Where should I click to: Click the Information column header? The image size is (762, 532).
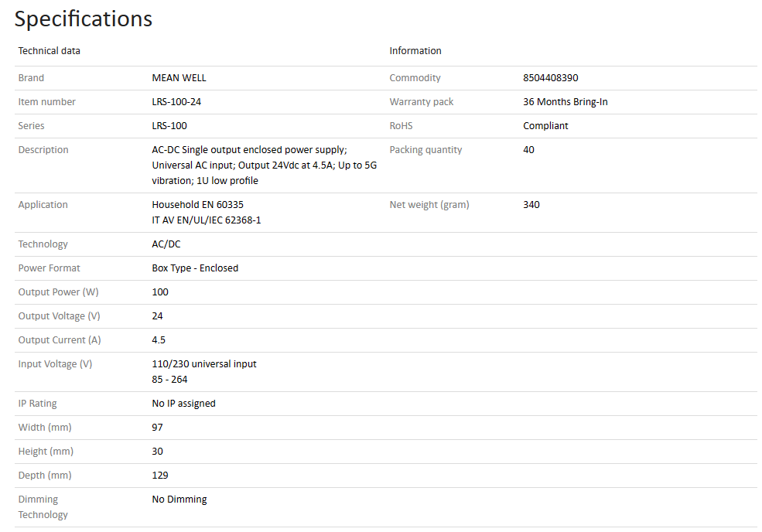415,51
